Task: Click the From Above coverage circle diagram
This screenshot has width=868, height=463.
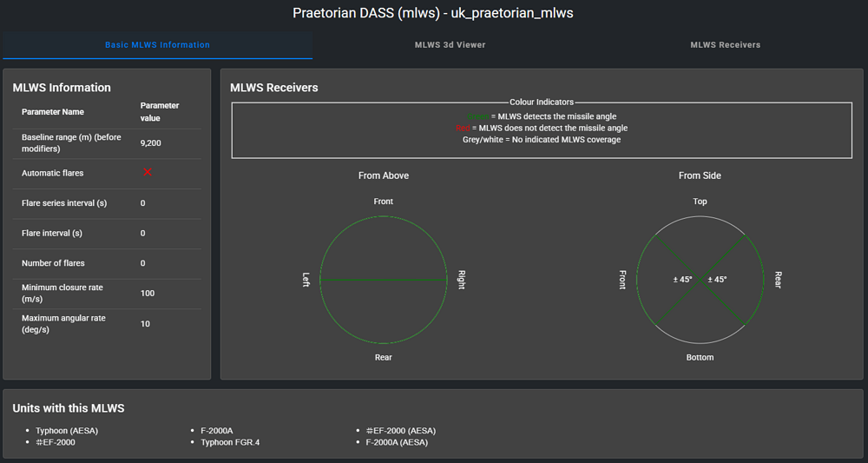Action: pos(384,280)
